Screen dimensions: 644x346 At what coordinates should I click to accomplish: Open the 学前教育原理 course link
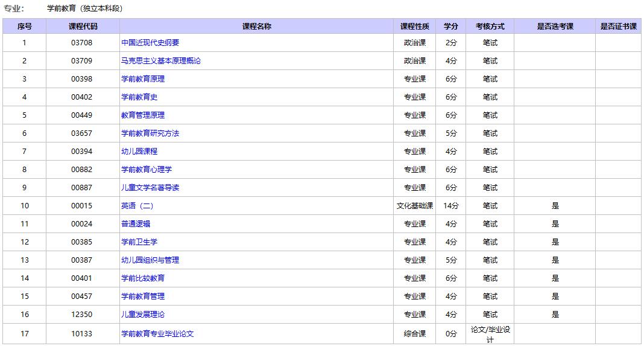pos(142,79)
